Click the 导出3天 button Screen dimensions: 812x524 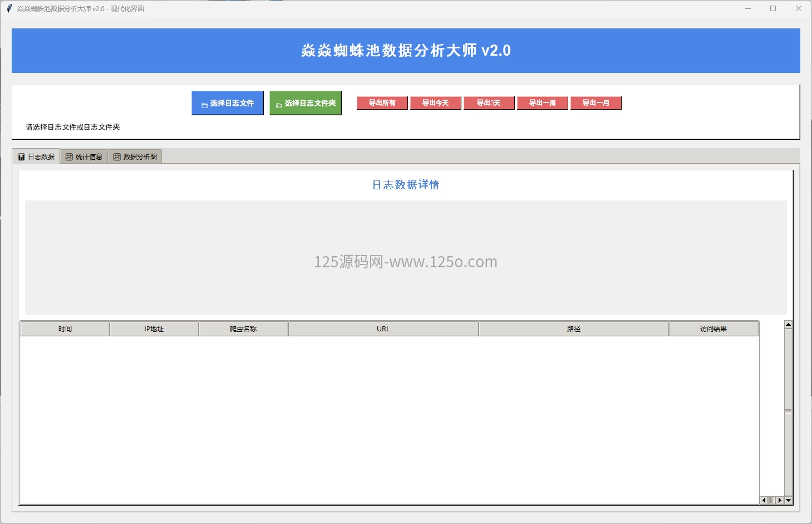[x=489, y=103]
